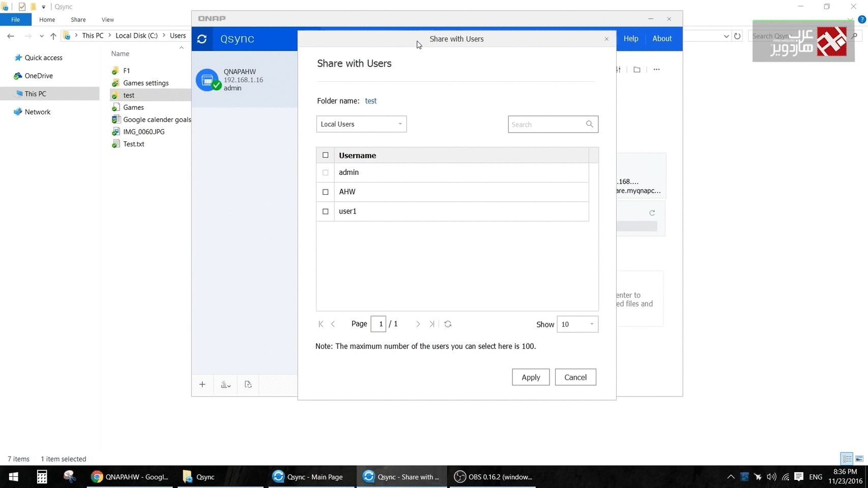Viewport: 868px width, 488px height.
Task: Toggle the select-all Username header checkbox
Action: click(326, 155)
